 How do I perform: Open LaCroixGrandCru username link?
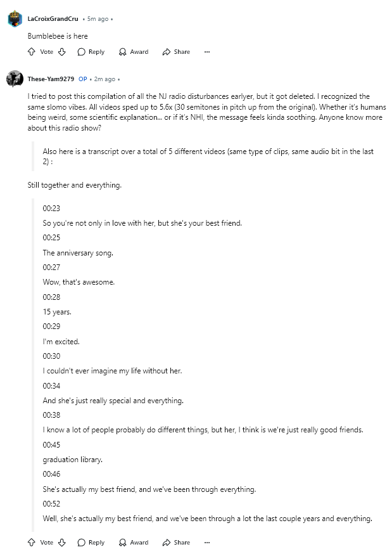pyautogui.click(x=53, y=19)
